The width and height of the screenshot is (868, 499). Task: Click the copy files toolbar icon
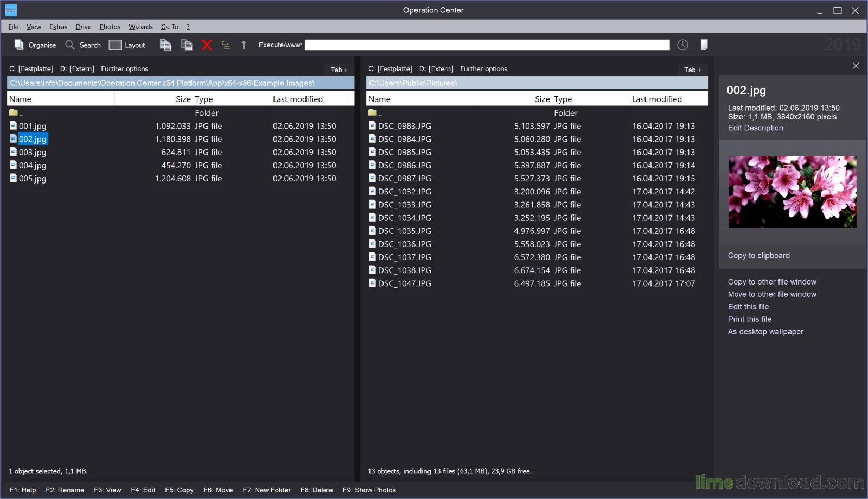(x=165, y=45)
